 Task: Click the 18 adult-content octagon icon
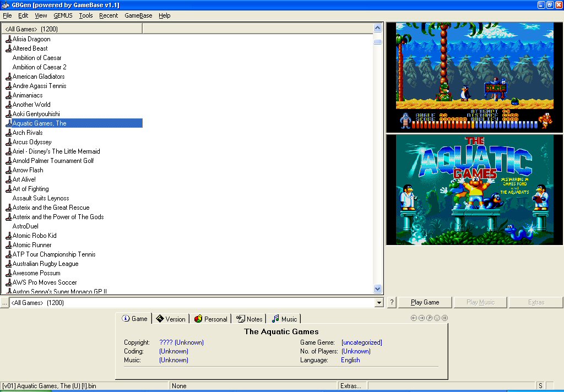(445, 318)
